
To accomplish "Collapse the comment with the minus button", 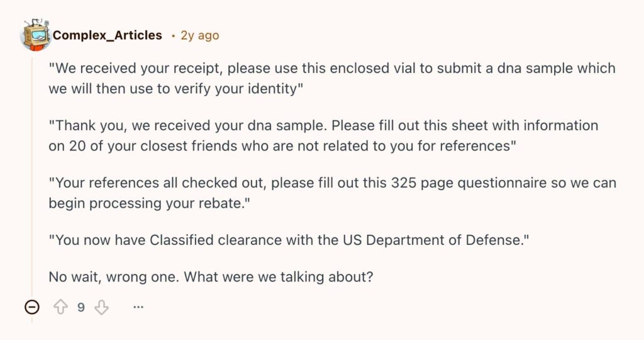I will coord(31,307).
